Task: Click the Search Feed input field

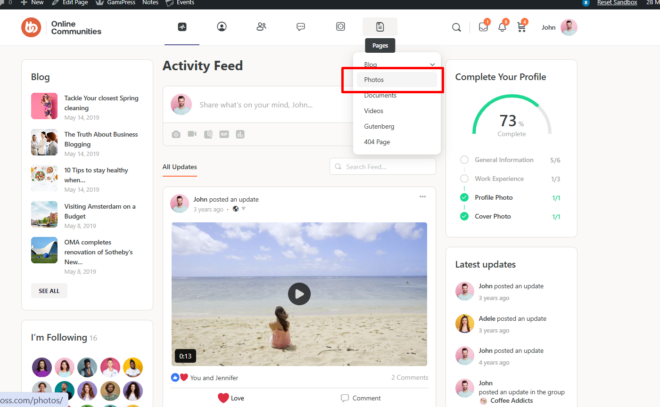Action: [x=383, y=167]
